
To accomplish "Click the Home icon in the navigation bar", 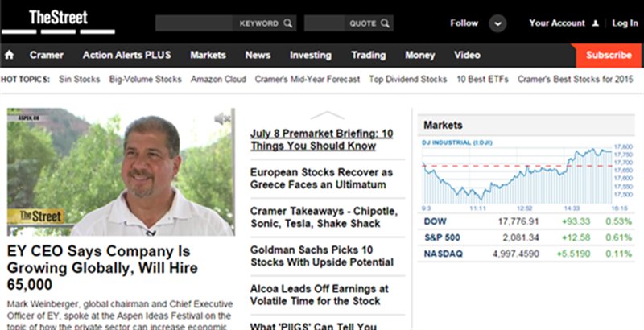I will (9, 55).
